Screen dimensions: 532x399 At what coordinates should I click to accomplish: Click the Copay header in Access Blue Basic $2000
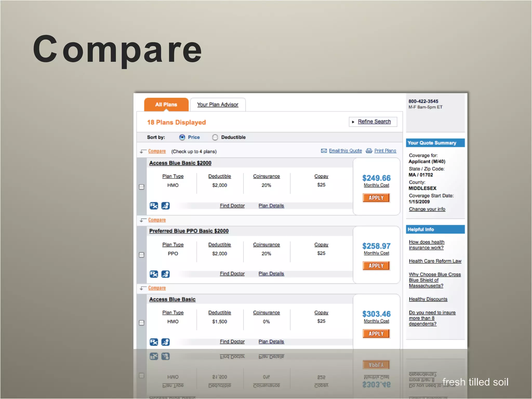[x=321, y=176]
